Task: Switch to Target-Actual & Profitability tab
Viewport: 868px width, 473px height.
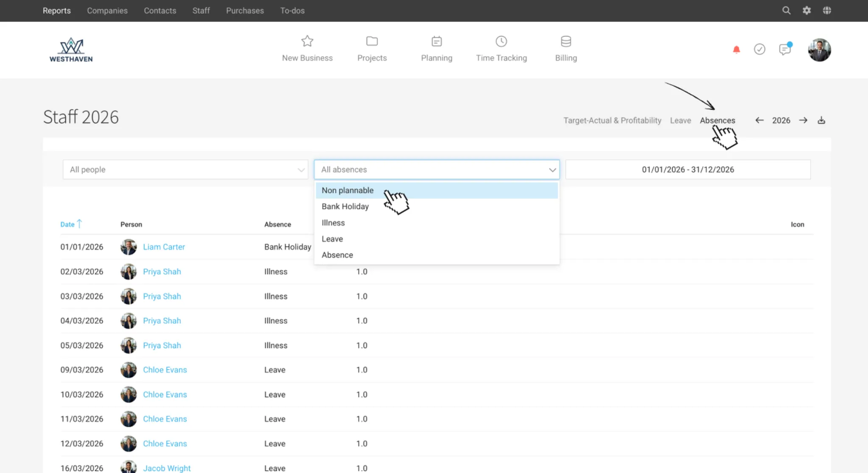Action: [612, 120]
